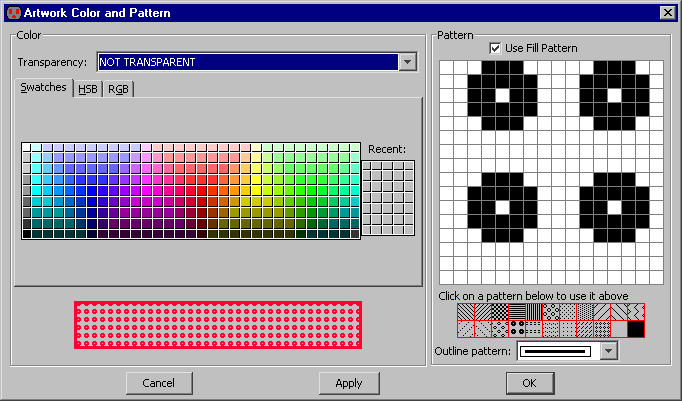Viewport: 682px width, 401px height.
Task: Switch to the HSB tab
Action: (x=88, y=89)
